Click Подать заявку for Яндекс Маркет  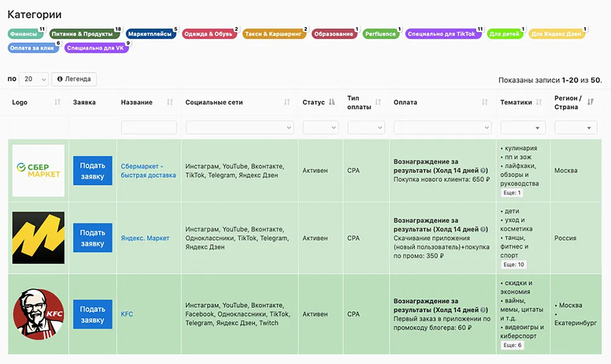(92, 238)
